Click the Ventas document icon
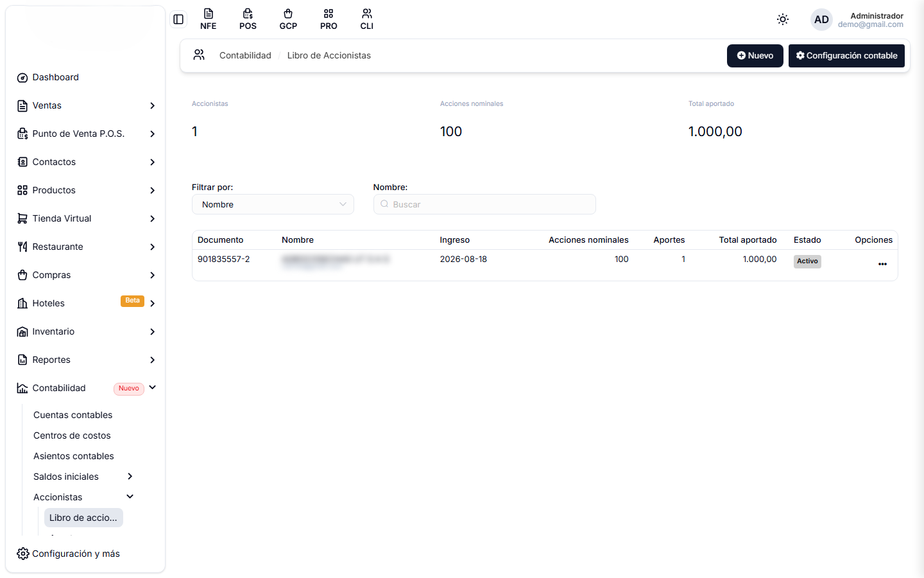The image size is (924, 578). (x=22, y=105)
